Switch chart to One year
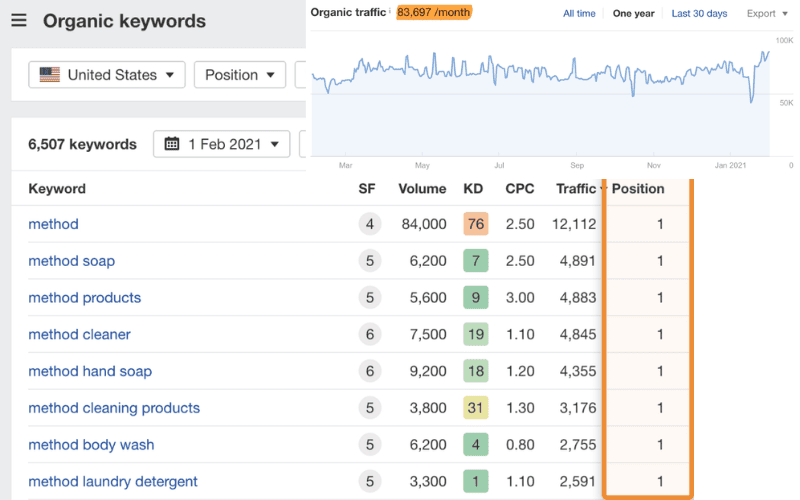This screenshot has width=800, height=500. 633,13
